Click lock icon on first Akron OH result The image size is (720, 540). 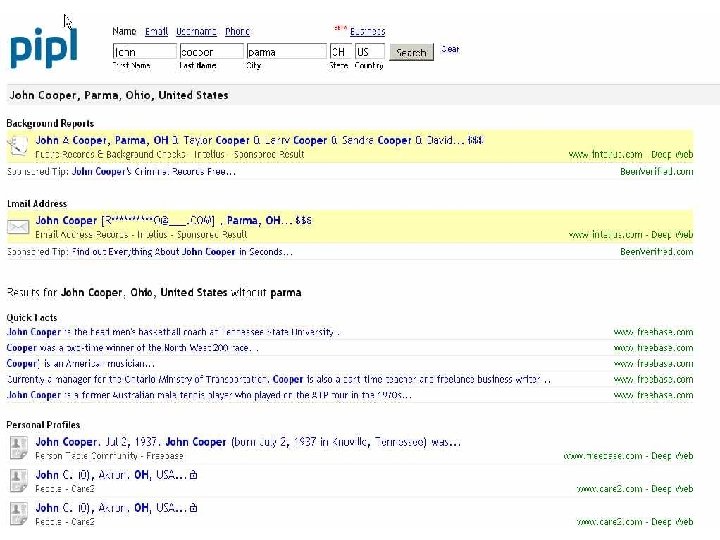coord(193,475)
